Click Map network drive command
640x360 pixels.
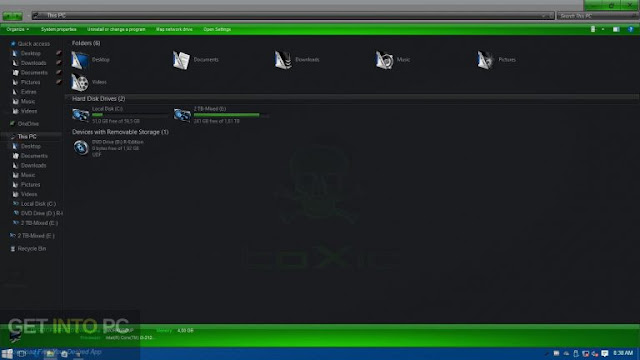(174, 29)
